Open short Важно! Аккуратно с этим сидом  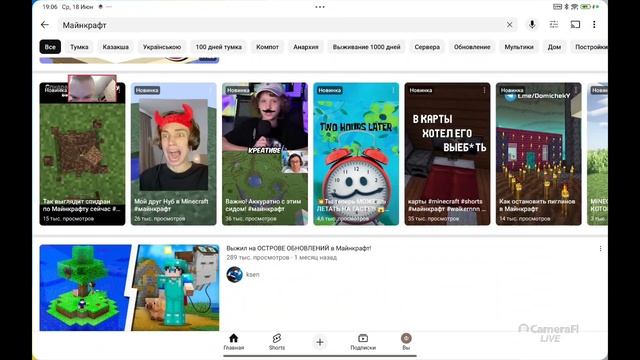click(x=265, y=154)
